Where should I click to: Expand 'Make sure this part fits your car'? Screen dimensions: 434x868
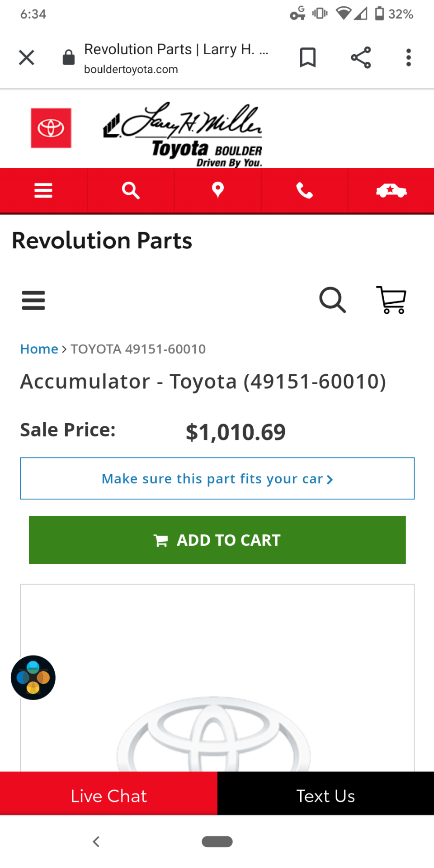217,478
